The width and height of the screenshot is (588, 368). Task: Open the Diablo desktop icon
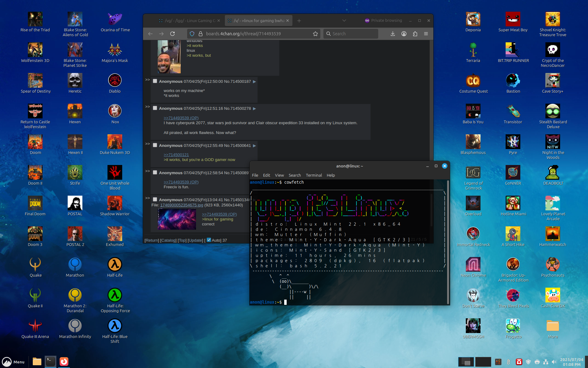point(115,83)
